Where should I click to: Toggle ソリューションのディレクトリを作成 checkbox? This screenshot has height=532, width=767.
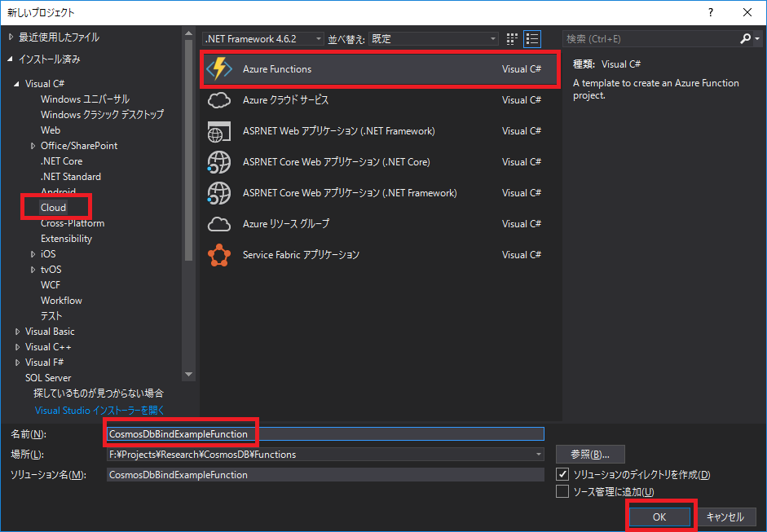(562, 474)
